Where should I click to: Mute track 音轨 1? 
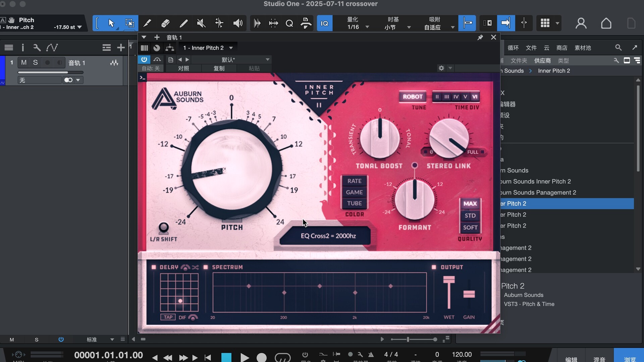[x=24, y=63]
